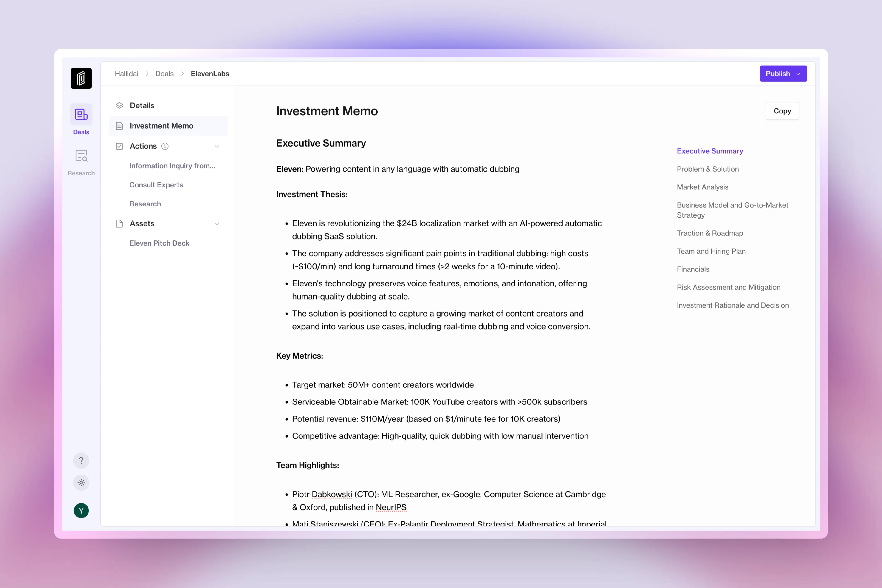Viewport: 882px width, 588px height.
Task: Click the Actions checkbox icon
Action: [119, 146]
